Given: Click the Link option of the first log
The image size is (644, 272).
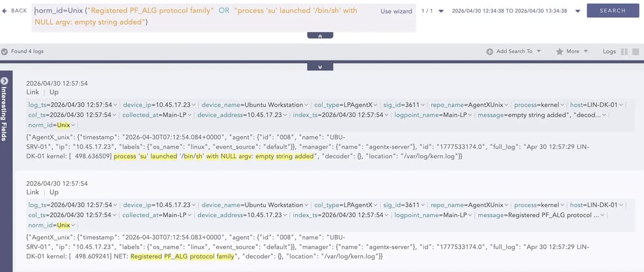Looking at the screenshot, I should [32, 92].
